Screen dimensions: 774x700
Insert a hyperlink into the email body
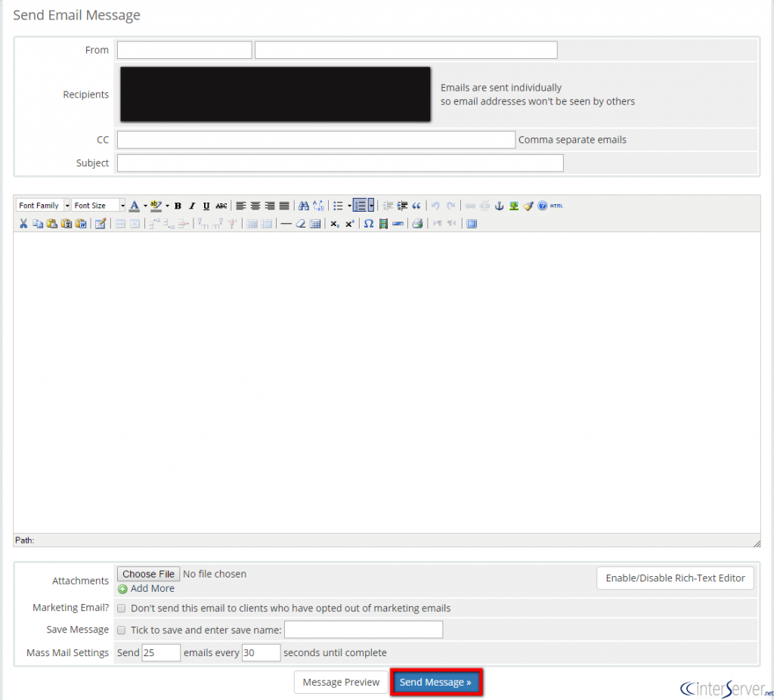[469, 205]
